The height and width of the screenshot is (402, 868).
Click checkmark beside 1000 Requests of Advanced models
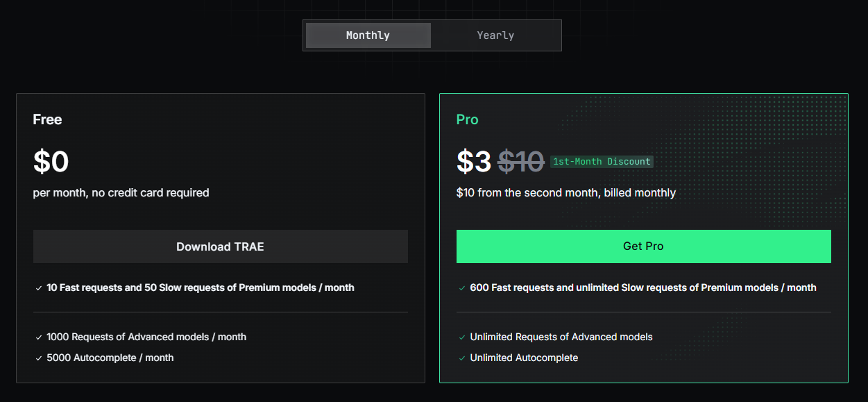[39, 337]
